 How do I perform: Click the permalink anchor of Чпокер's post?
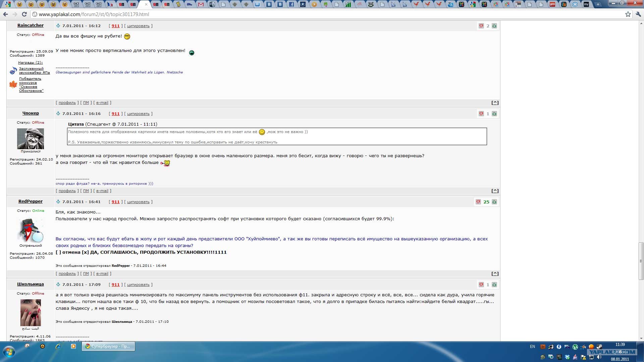point(58,114)
